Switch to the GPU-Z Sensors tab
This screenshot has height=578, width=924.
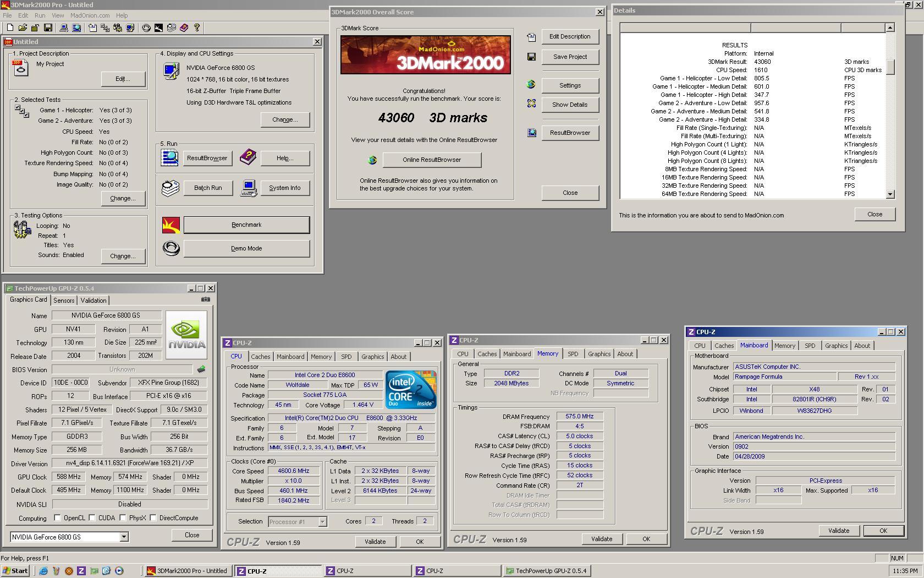click(x=64, y=301)
